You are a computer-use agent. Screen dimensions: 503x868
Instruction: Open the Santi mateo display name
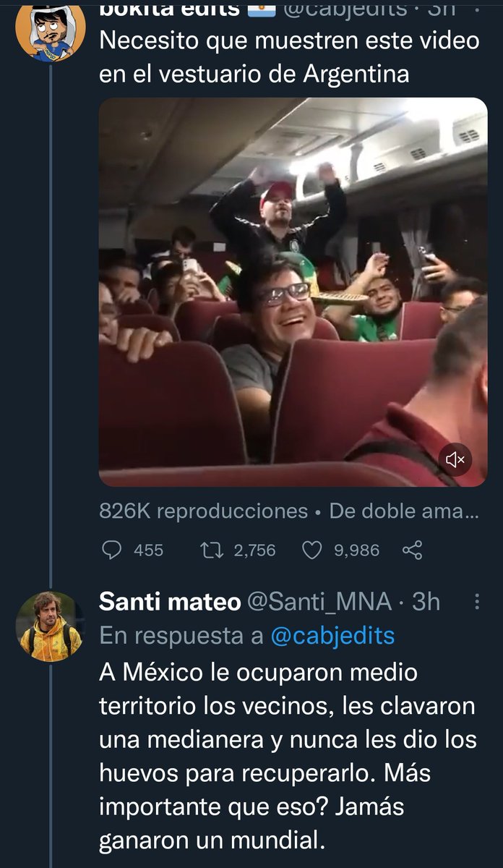point(171,601)
